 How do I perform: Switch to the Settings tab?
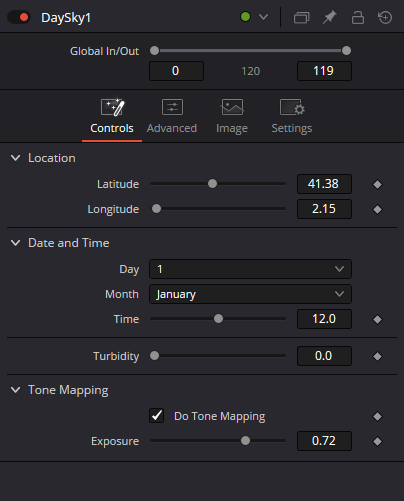[x=292, y=116]
